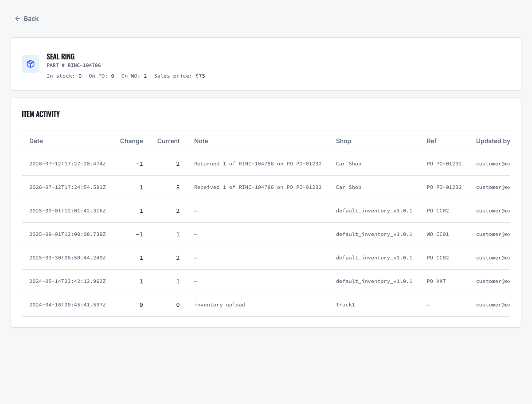Click the blue package box icon
The image size is (532, 404).
(31, 64)
